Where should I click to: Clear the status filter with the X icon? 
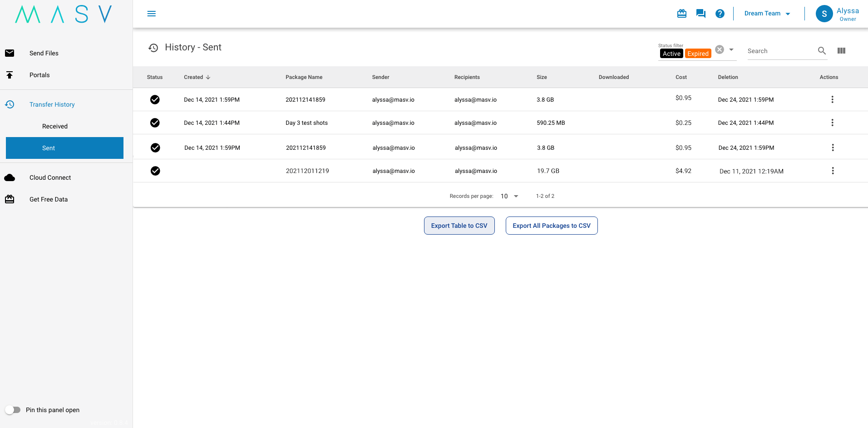pyautogui.click(x=720, y=49)
